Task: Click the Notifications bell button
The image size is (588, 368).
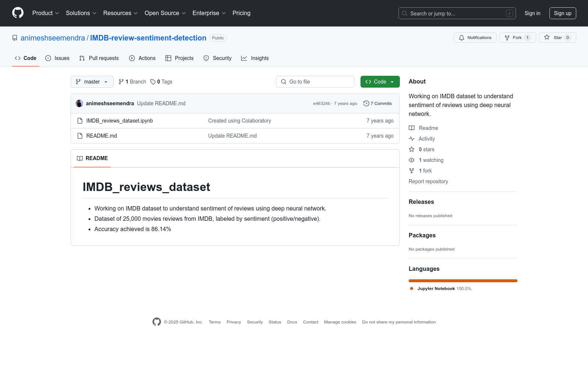Action: 475,38
